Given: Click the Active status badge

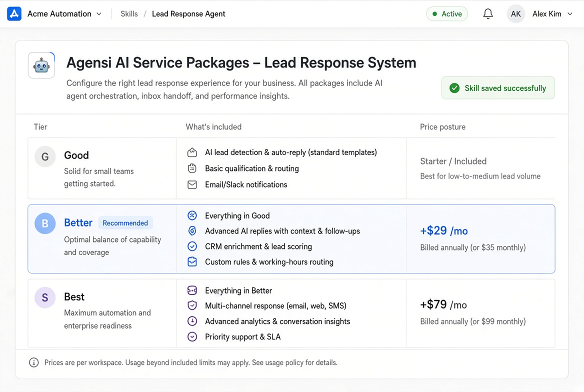Looking at the screenshot, I should pyautogui.click(x=447, y=14).
